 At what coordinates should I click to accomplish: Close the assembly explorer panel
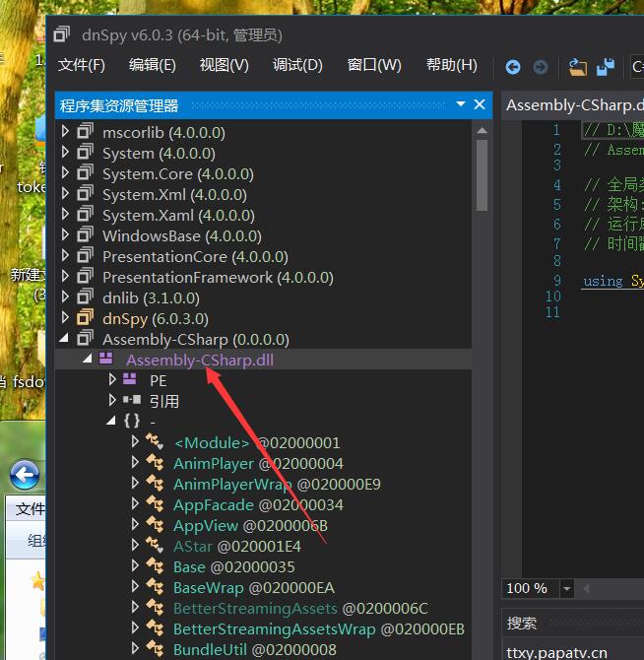pos(480,104)
